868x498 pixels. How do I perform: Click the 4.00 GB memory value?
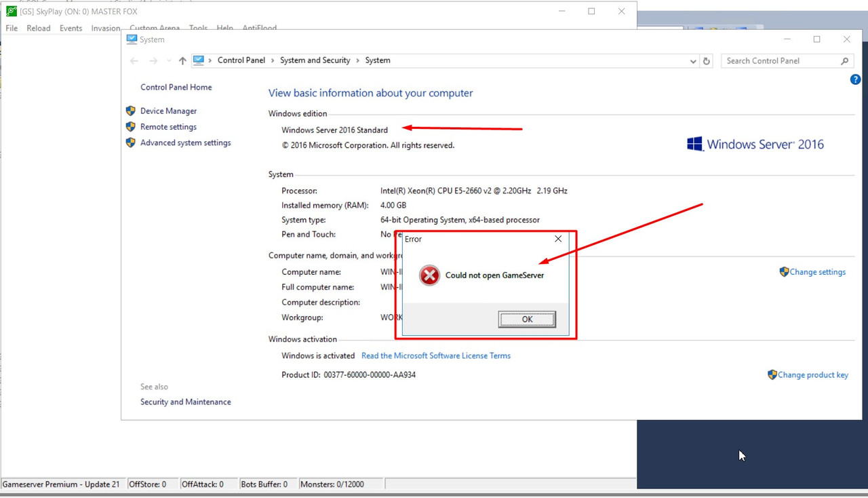point(393,206)
